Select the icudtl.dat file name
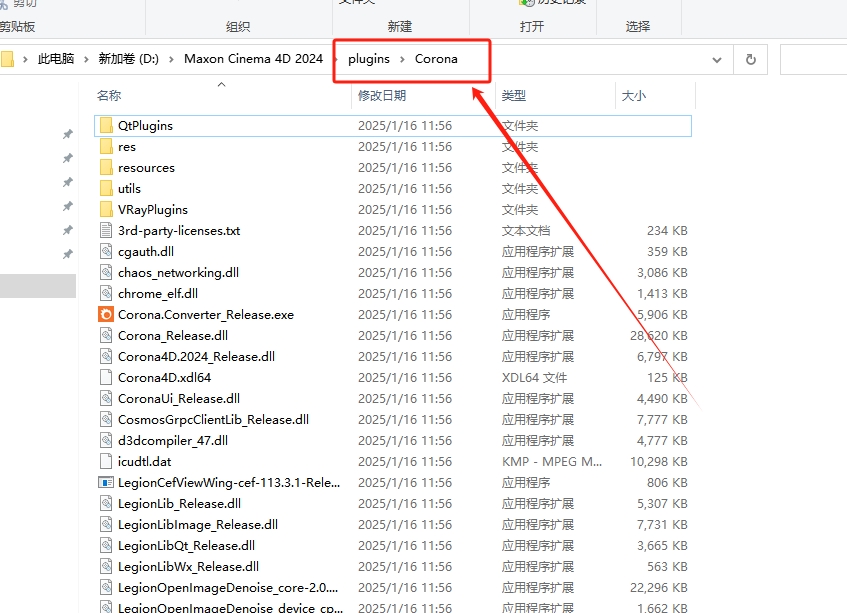Viewport: 847px width, 613px height. (144, 462)
